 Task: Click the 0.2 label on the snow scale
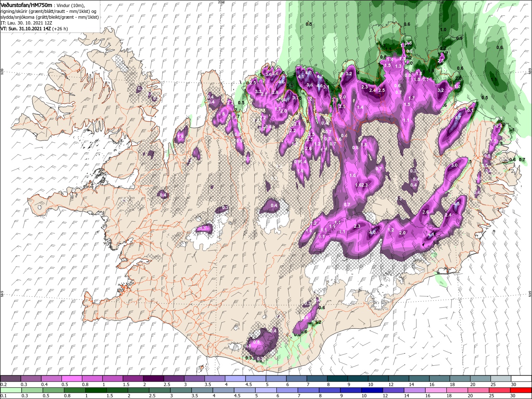coord(3,384)
